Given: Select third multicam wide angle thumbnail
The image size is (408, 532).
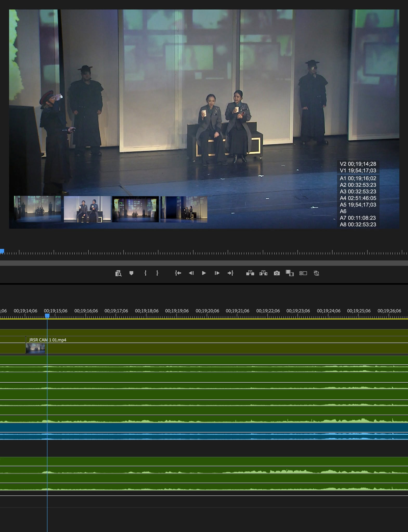Looking at the screenshot, I should click(135, 209).
